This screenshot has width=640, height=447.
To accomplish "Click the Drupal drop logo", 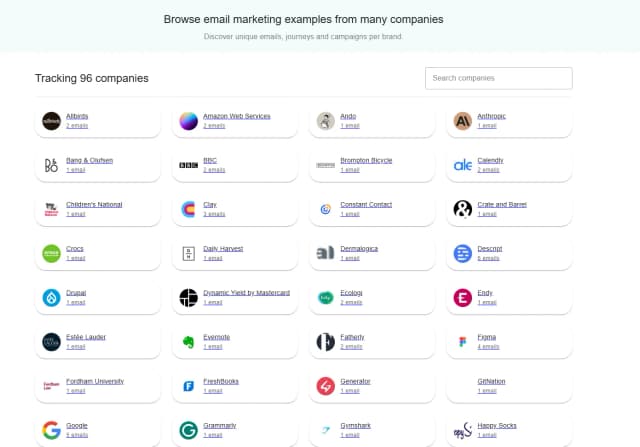I will 51,298.
